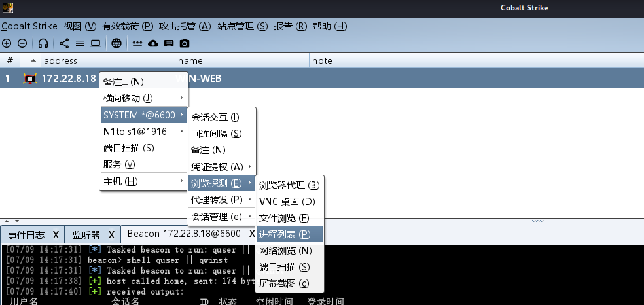
Task: Click the plus-circle connect toolbar icon
Action: (x=7, y=43)
